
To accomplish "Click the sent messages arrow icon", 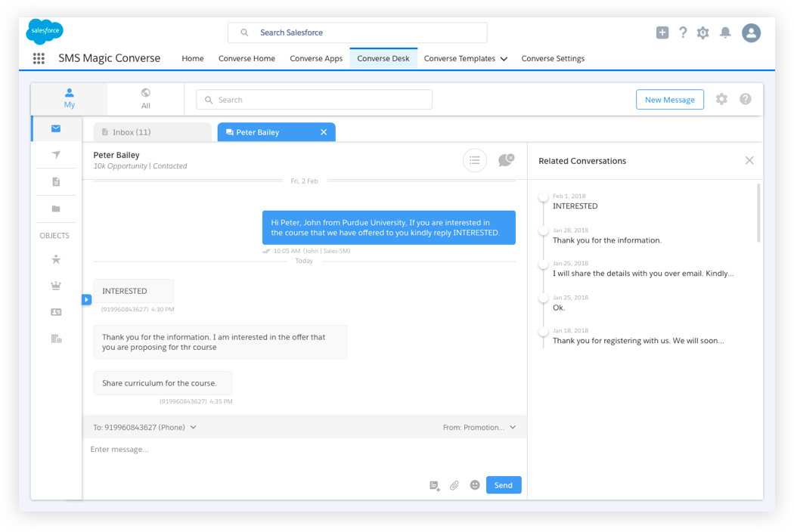I will coord(56,155).
